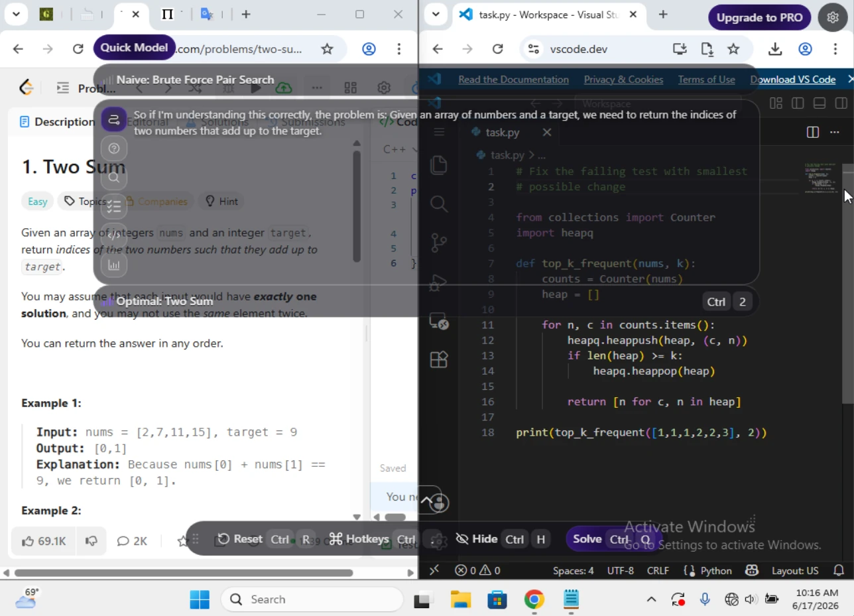Open a new tab in left Chrome window
Viewport: 854px width, 616px height.
(246, 14)
